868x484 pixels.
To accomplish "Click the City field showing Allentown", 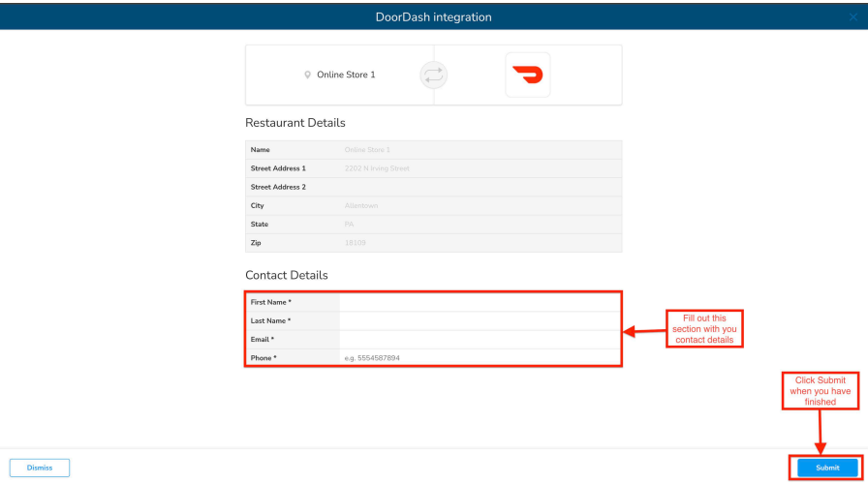I will pyautogui.click(x=479, y=205).
